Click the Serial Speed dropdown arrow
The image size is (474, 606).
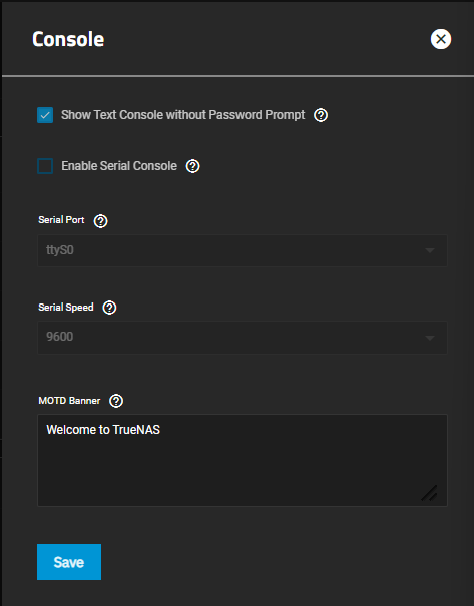[x=430, y=338]
